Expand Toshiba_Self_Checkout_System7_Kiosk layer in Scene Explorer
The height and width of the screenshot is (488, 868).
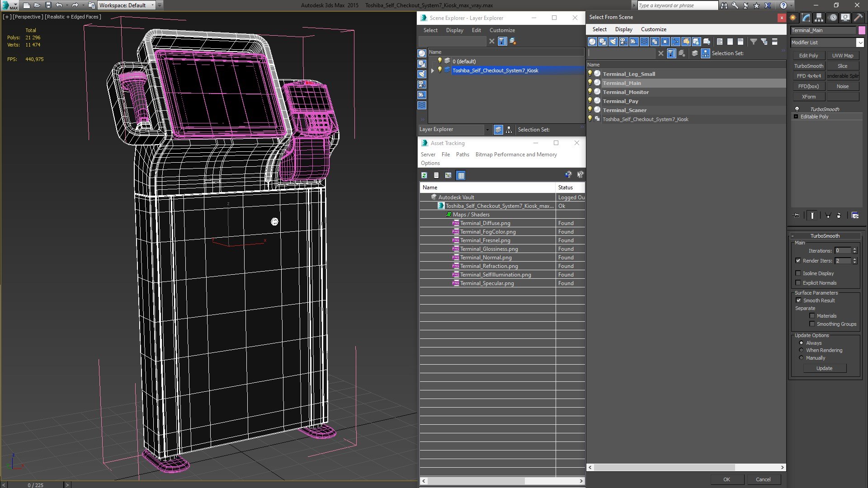433,70
